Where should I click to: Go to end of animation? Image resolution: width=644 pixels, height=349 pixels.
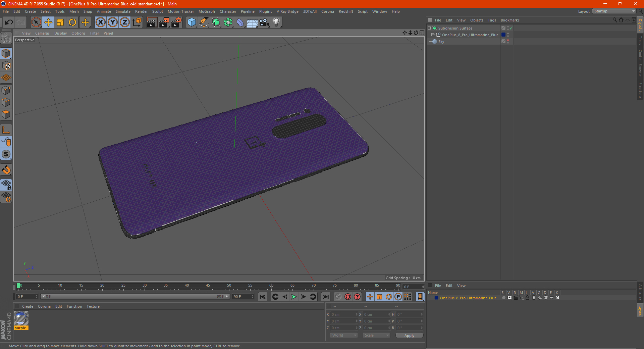click(x=325, y=297)
